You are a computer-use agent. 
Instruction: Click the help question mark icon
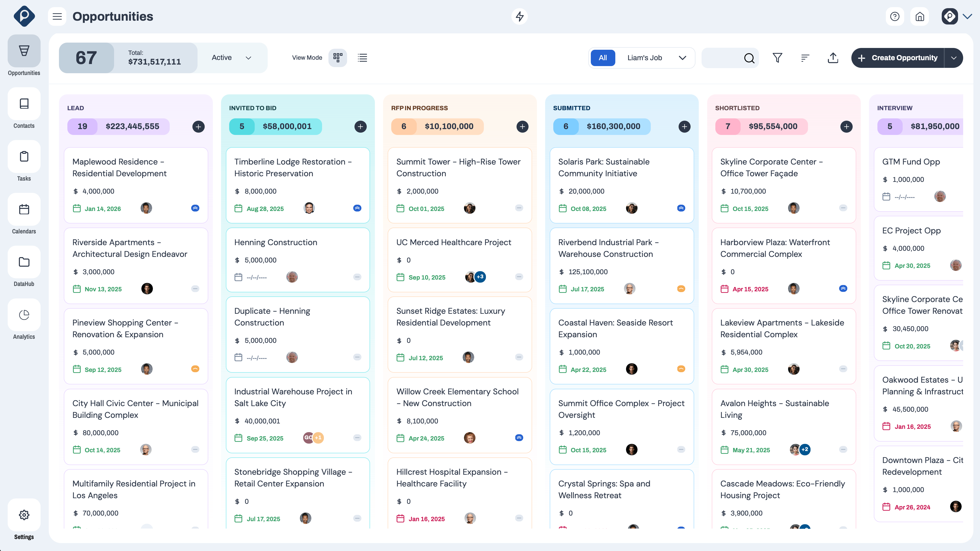pos(895,16)
